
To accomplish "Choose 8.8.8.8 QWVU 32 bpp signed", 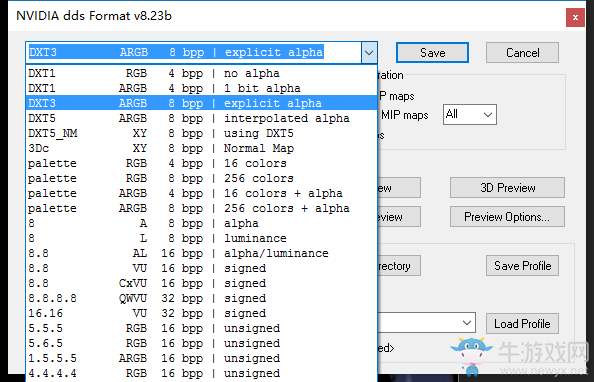I will pyautogui.click(x=201, y=298).
